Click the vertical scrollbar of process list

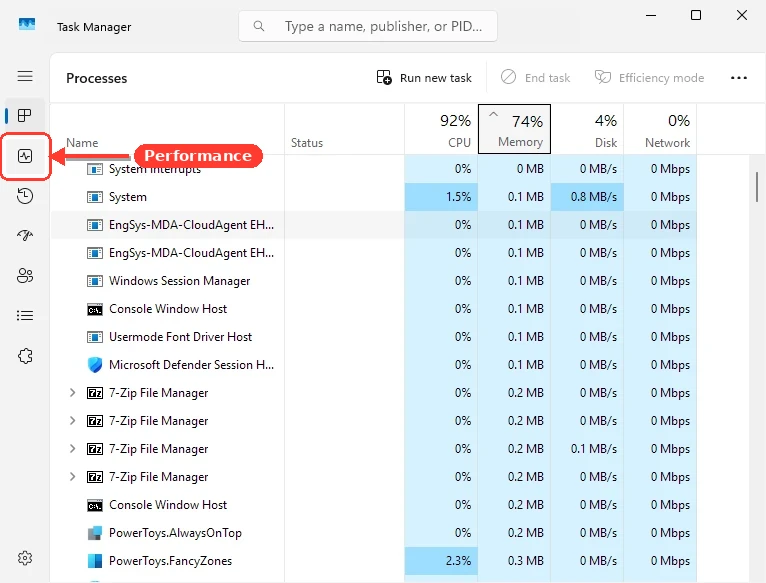point(757,187)
